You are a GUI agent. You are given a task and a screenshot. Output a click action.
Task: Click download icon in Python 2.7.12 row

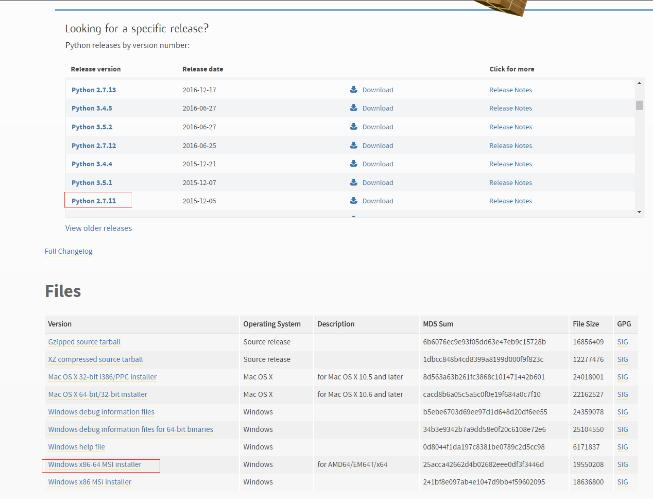[x=354, y=145]
